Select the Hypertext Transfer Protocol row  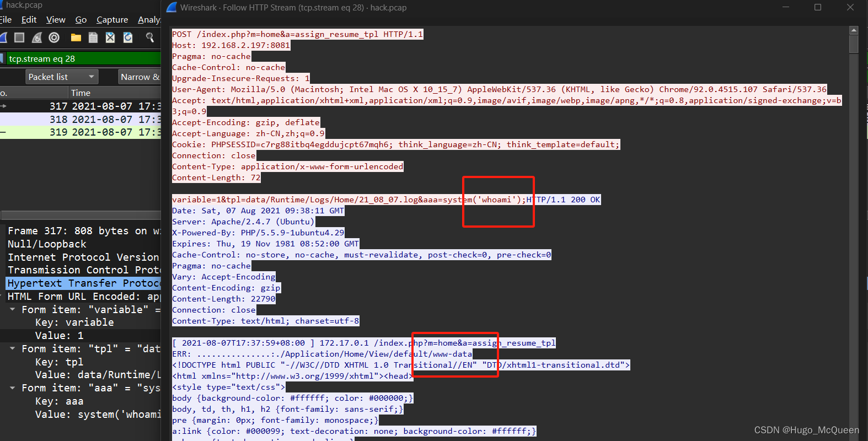pyautogui.click(x=83, y=283)
